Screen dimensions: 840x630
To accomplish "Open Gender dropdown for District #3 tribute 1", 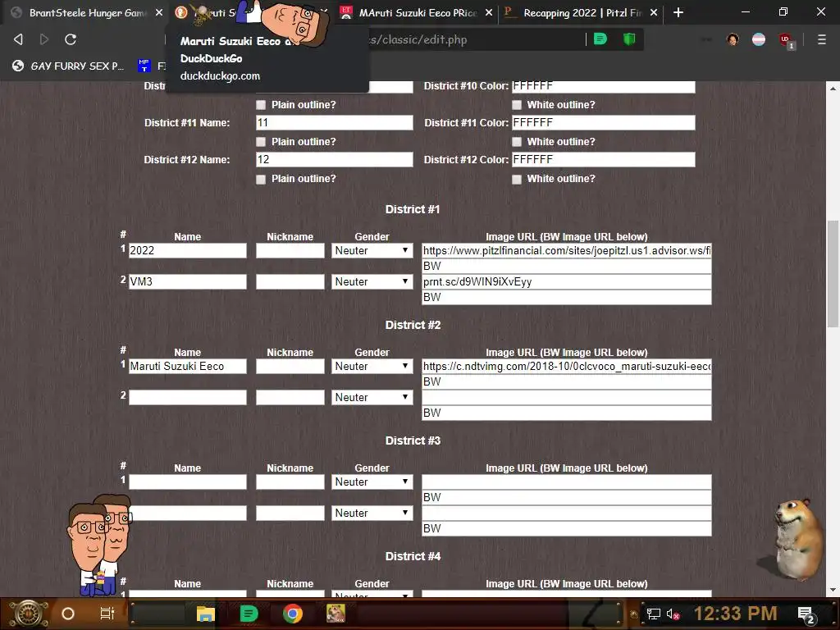I will (372, 482).
